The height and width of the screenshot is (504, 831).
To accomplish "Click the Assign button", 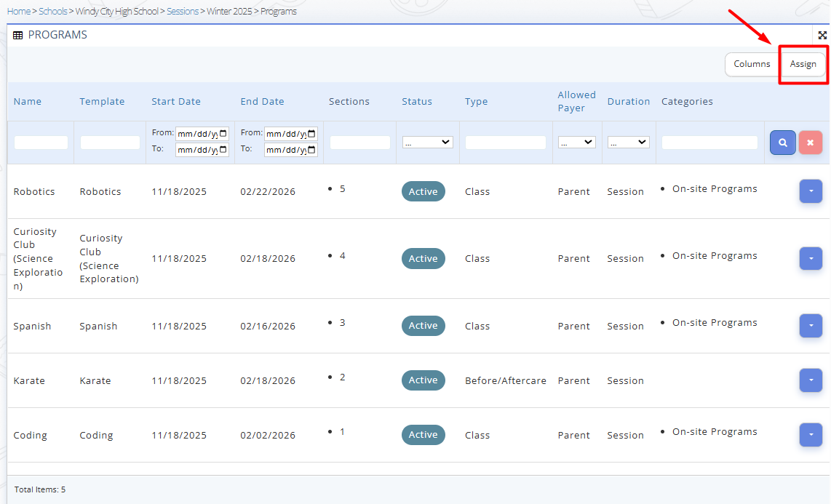I will 803,64.
